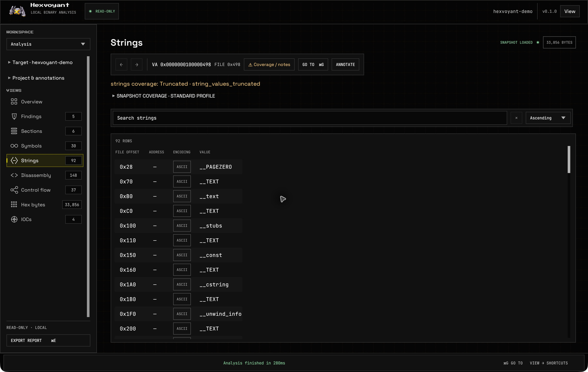This screenshot has width=588, height=372.
Task: Select the __cstring row at 0x1A0
Action: [178, 284]
